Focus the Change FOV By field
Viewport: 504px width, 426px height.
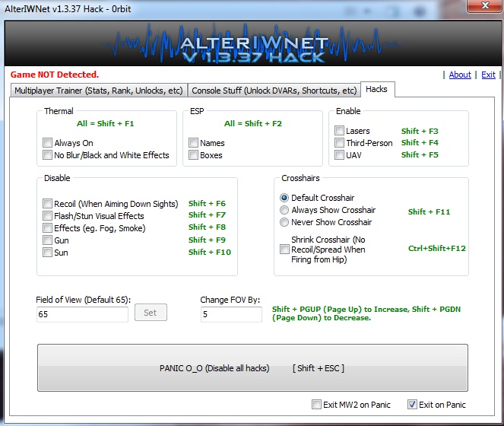231,314
